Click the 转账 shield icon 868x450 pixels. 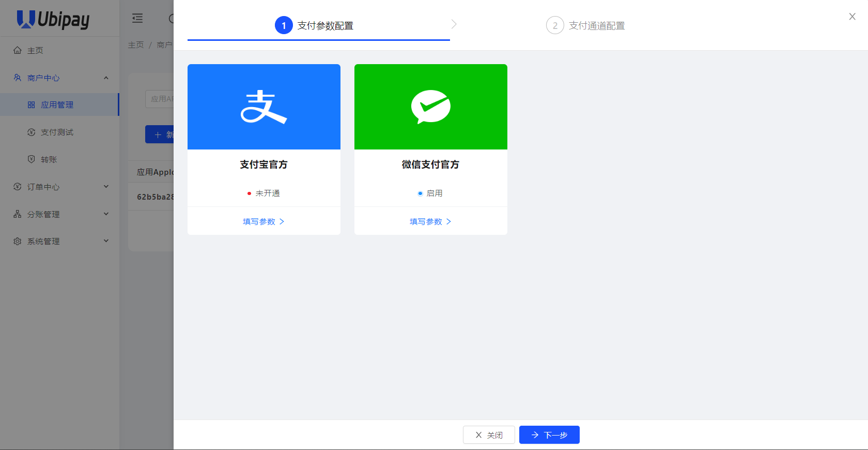click(32, 159)
